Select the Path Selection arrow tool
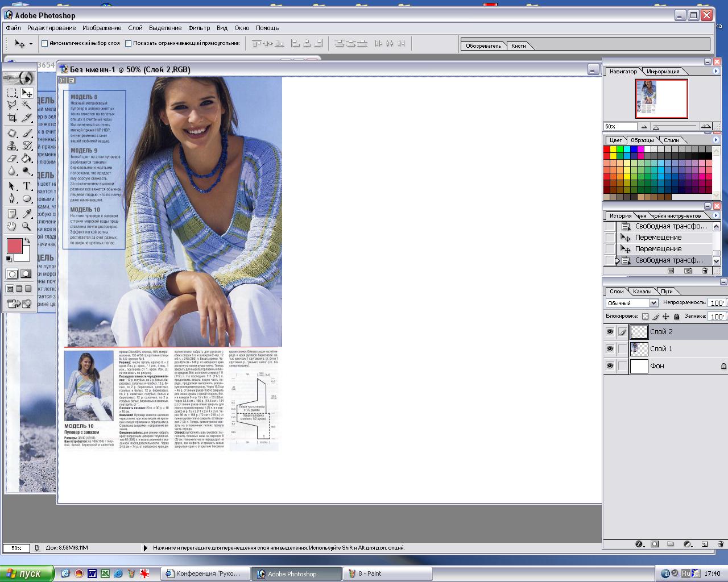This screenshot has height=582, width=728. (12, 186)
